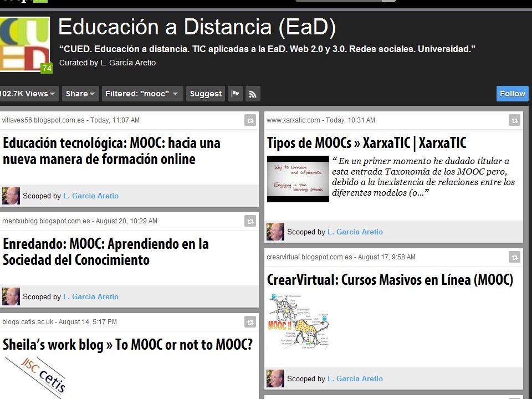532x399 pixels.
Task: Click the CUED topic description quote
Action: [267, 49]
